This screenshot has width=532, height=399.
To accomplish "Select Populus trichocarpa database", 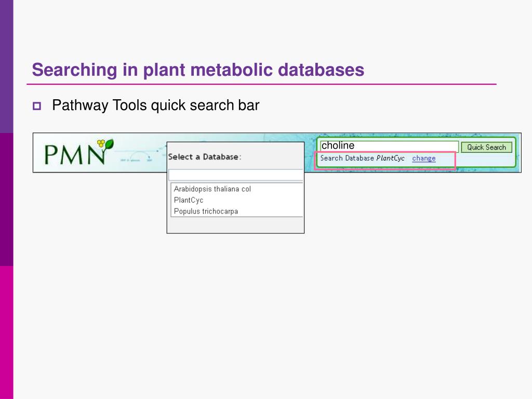I will (206, 211).
